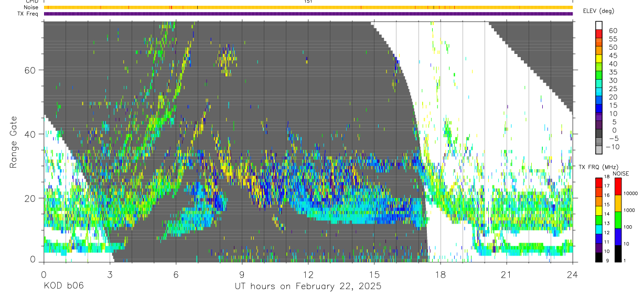Pick the black bottom segment of the TX FRQ colorbar
This screenshot has width=644, height=297.
pyautogui.click(x=599, y=257)
